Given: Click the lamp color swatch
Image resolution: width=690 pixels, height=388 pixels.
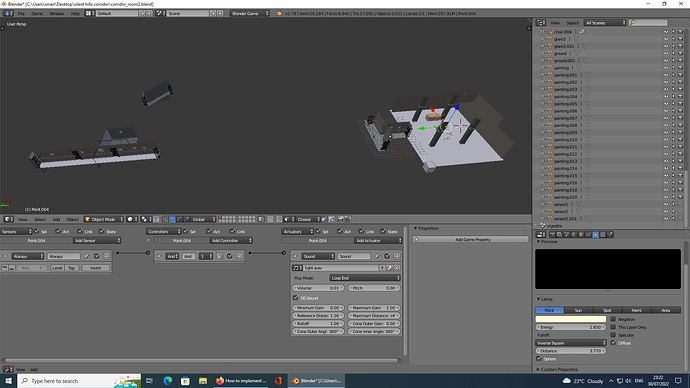Looking at the screenshot, I should [570, 319].
